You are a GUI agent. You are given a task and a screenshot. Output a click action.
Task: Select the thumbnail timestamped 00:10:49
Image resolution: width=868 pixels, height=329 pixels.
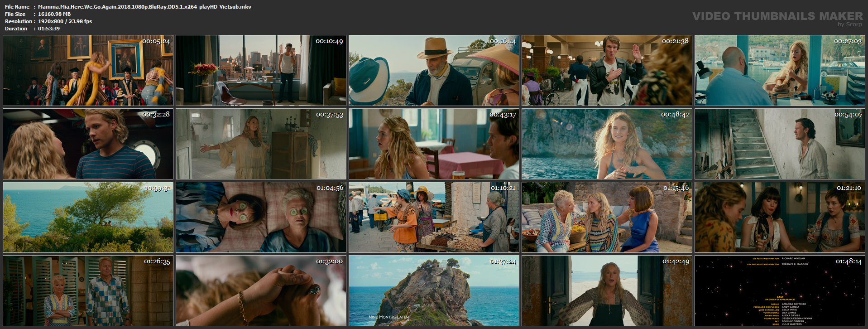261,71
